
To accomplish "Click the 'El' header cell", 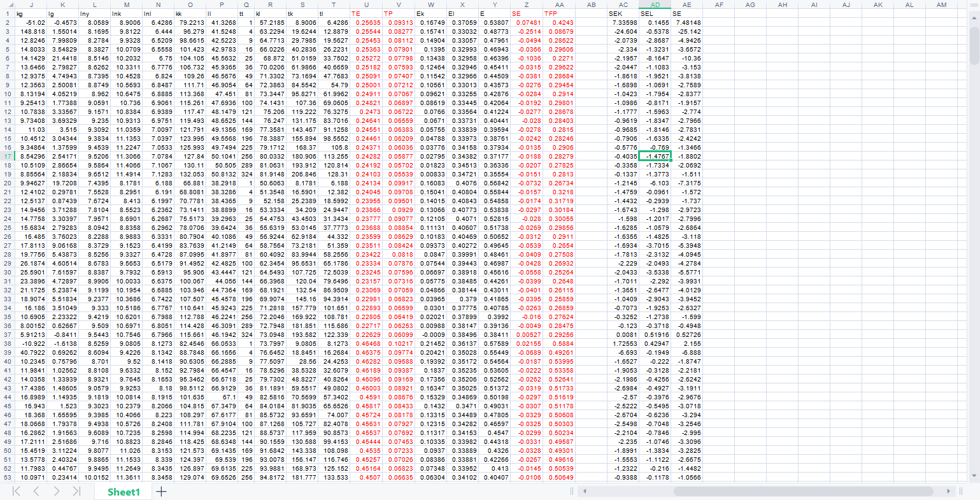I will (462, 13).
